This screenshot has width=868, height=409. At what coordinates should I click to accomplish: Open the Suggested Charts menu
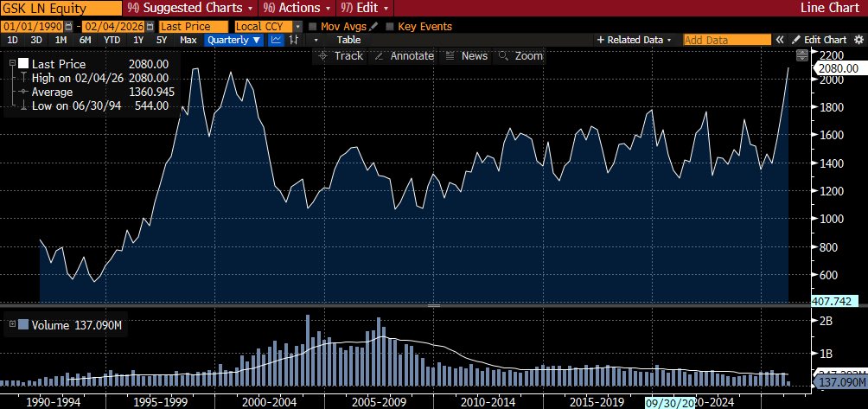[191, 8]
